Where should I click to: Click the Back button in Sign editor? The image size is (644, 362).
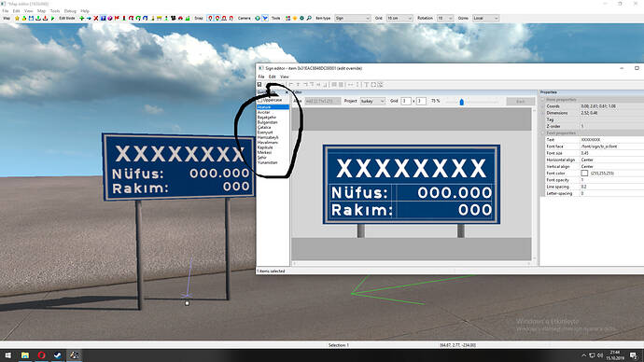[521, 101]
